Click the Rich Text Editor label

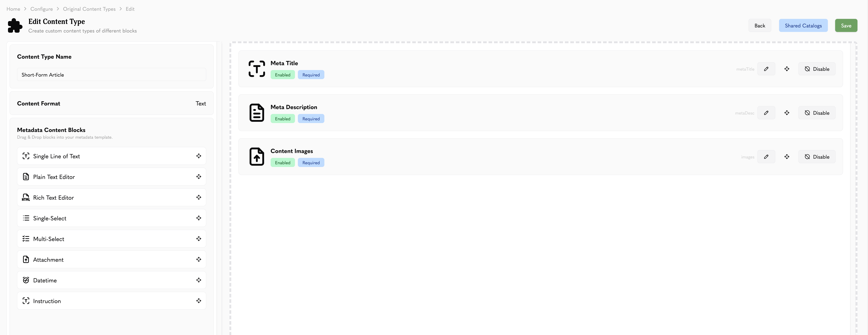point(54,197)
